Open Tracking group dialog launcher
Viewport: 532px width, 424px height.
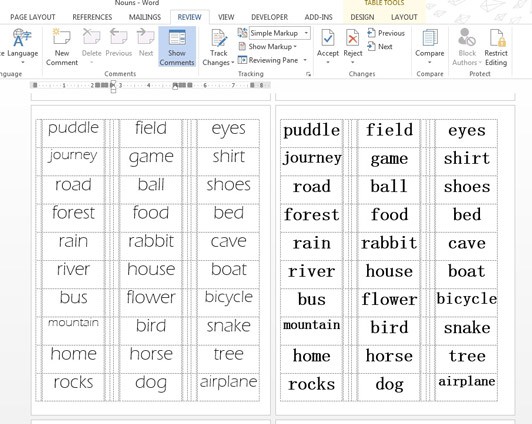pyautogui.click(x=308, y=74)
